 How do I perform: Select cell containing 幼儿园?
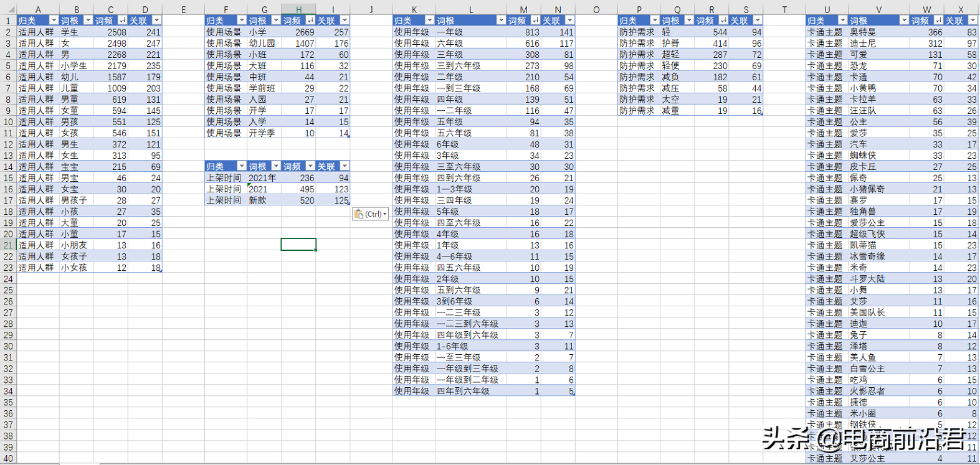pyautogui.click(x=265, y=43)
